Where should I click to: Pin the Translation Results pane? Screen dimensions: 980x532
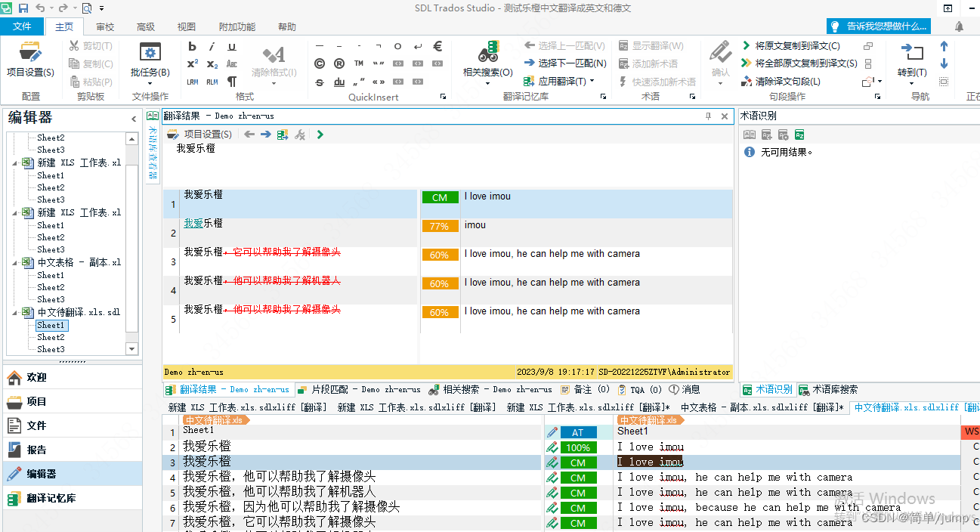(708, 116)
